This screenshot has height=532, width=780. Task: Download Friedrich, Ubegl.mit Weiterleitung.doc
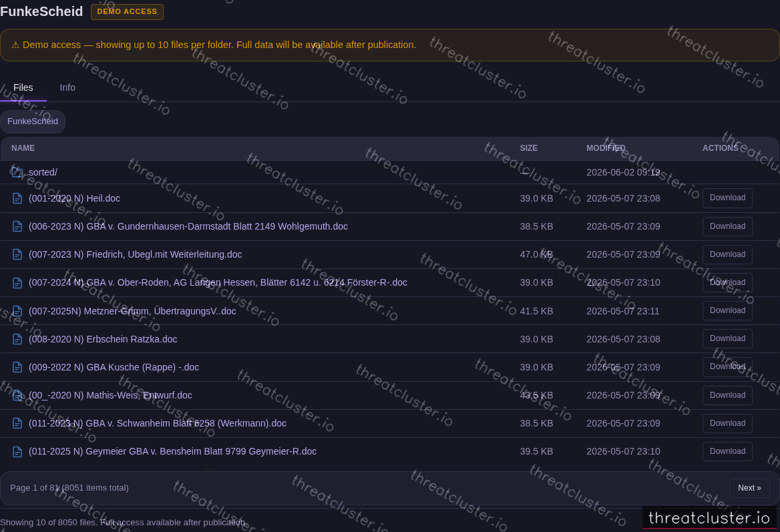727,254
